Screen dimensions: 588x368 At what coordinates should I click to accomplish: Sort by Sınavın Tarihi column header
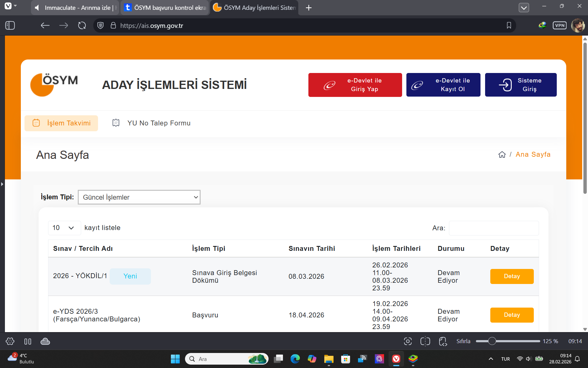click(x=312, y=248)
